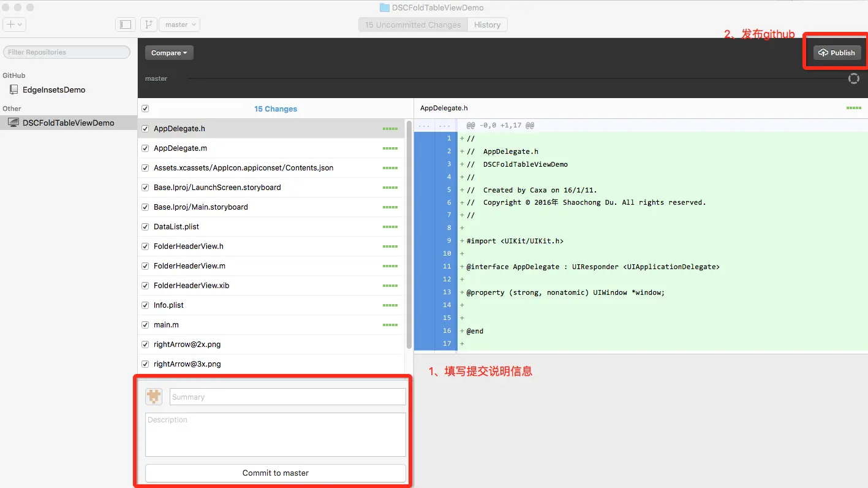Uncheck the LaunchScreen.storyboard checkbox
This screenshot has width=868, height=488.
point(145,188)
